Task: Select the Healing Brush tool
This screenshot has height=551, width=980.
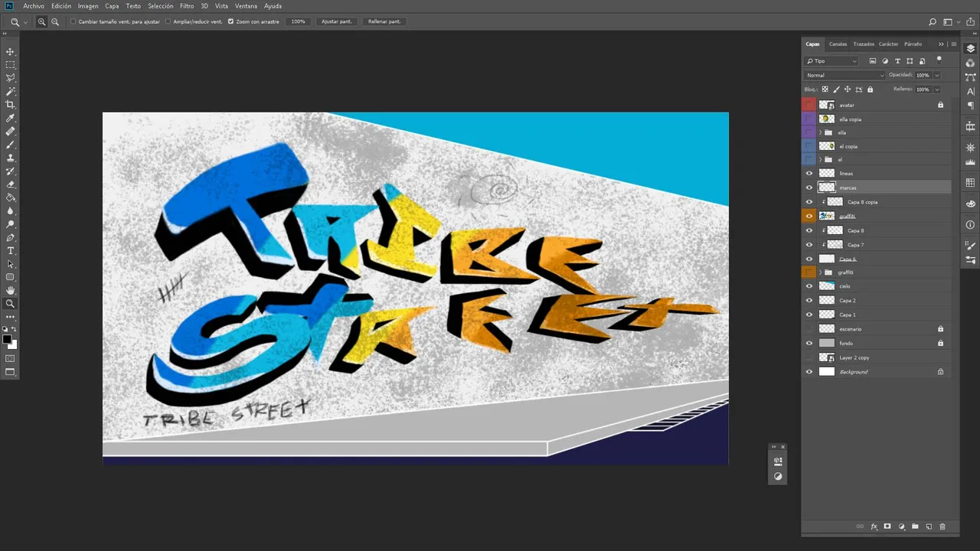Action: (x=10, y=132)
